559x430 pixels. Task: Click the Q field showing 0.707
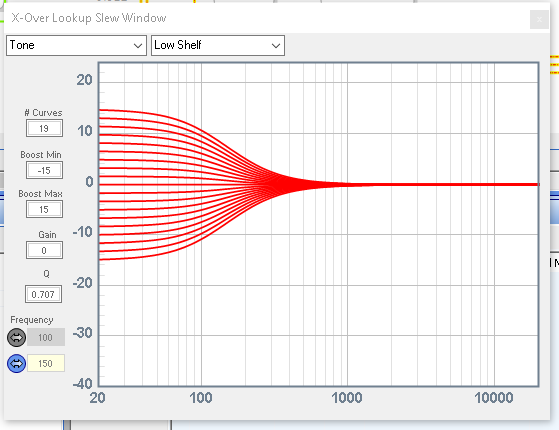[x=43, y=294]
